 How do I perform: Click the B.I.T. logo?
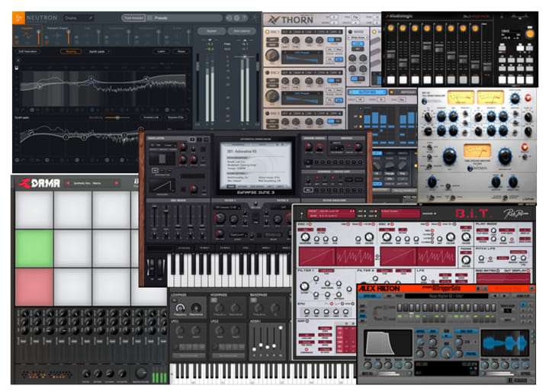coord(472,214)
